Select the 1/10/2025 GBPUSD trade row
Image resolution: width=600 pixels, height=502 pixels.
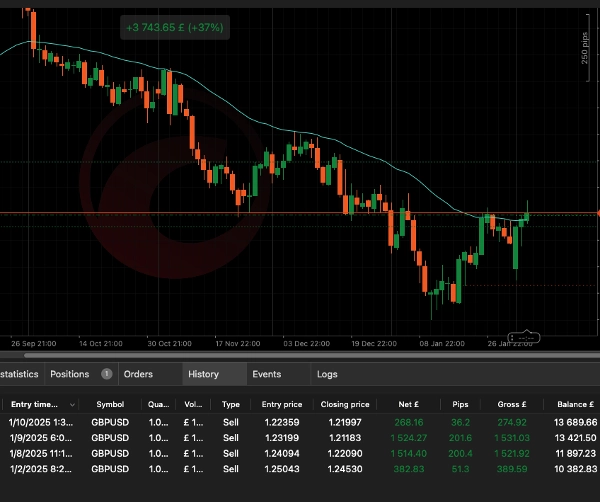click(300, 423)
